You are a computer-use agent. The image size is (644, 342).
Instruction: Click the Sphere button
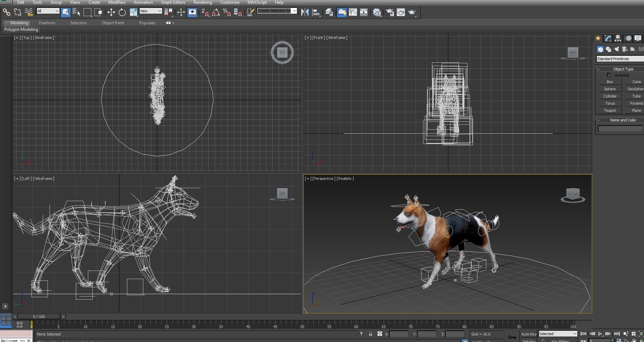(610, 89)
